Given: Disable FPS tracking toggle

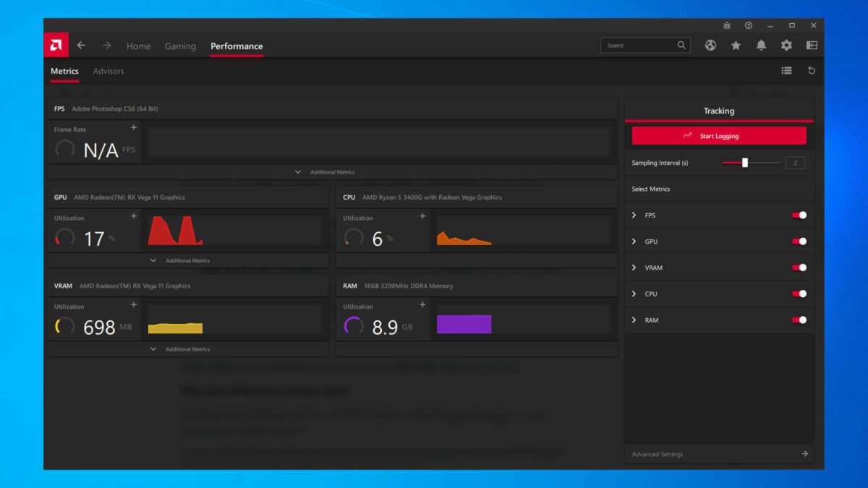Looking at the screenshot, I should point(799,215).
